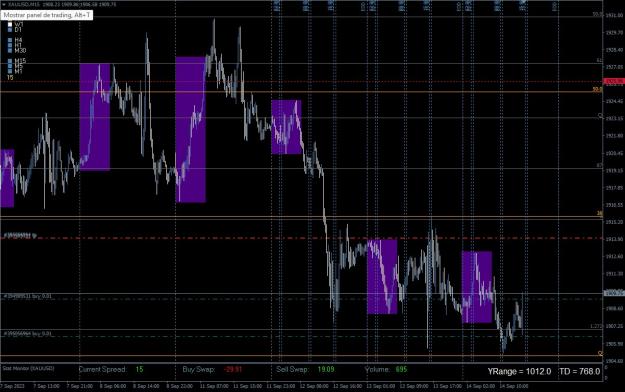The height and width of the screenshot is (392, 625).
Task: Toggle the H1 timeframe box
Action: click(x=10, y=45)
